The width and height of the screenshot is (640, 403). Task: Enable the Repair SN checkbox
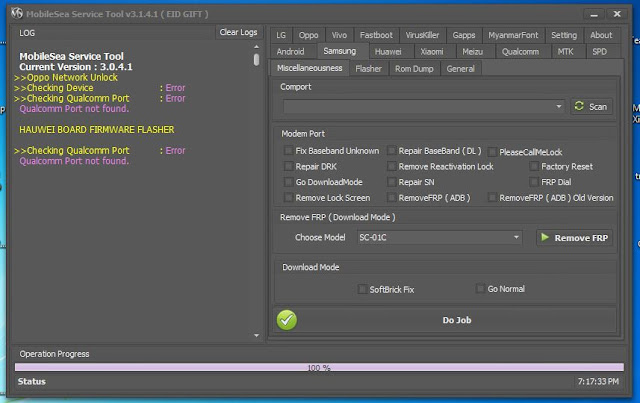pyautogui.click(x=391, y=182)
